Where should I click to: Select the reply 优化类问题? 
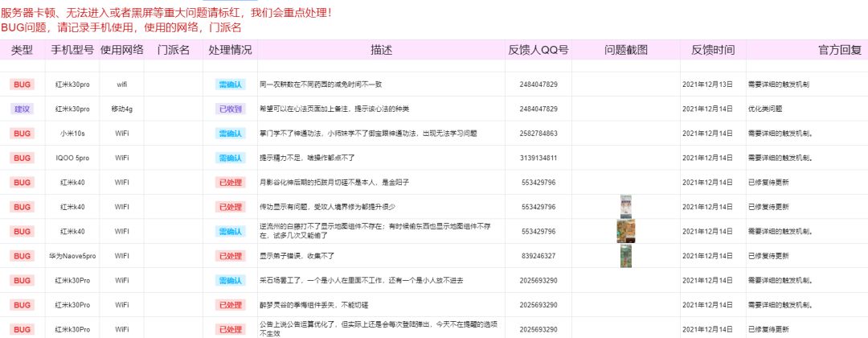click(765, 109)
